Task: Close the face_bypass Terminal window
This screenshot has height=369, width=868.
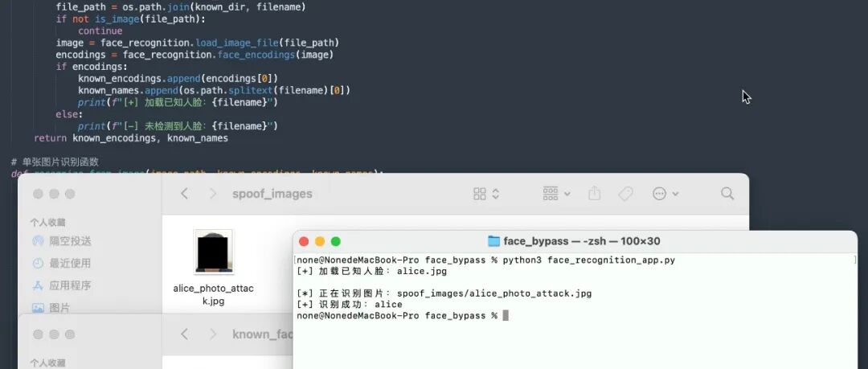Action: click(303, 241)
